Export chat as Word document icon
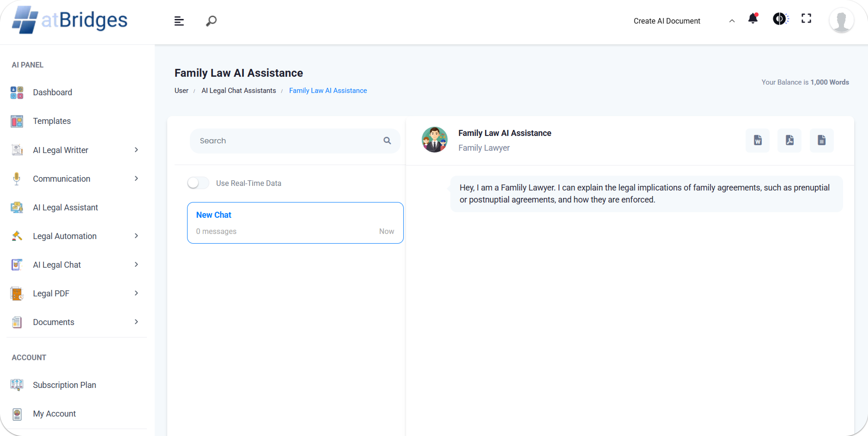 [x=757, y=140]
